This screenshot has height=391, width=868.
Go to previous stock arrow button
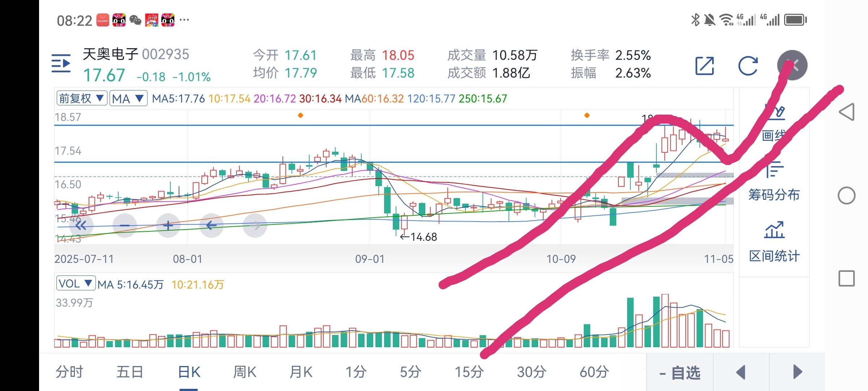coord(741,372)
